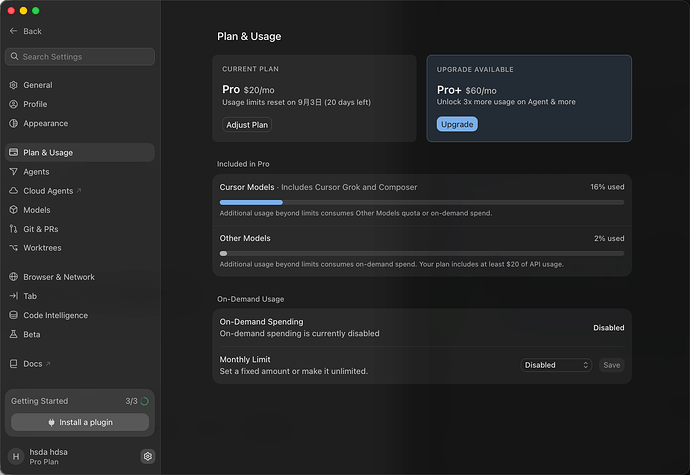Click the Worktrees icon
The width and height of the screenshot is (690, 475).
[x=14, y=248]
